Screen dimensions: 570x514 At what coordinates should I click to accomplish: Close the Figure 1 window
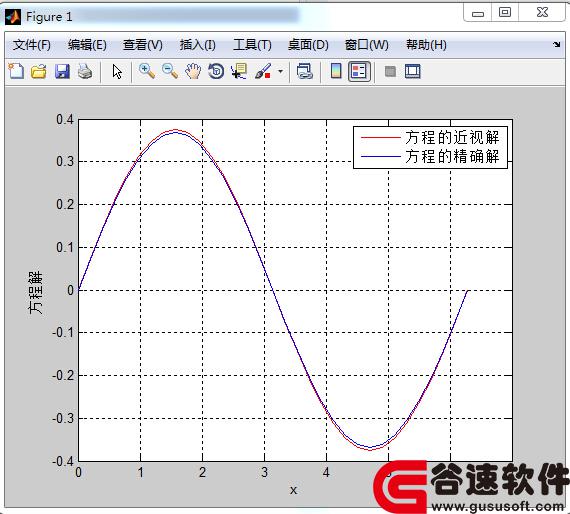[x=542, y=12]
